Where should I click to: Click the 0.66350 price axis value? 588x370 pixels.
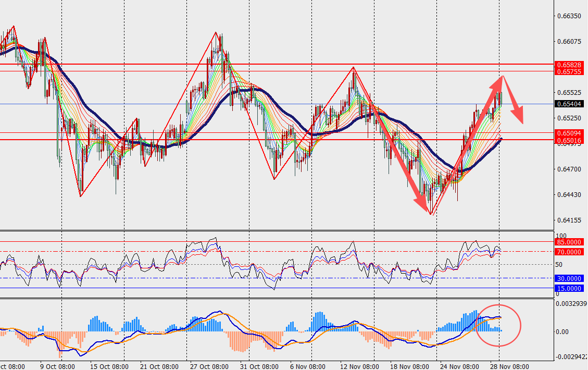(569, 16)
